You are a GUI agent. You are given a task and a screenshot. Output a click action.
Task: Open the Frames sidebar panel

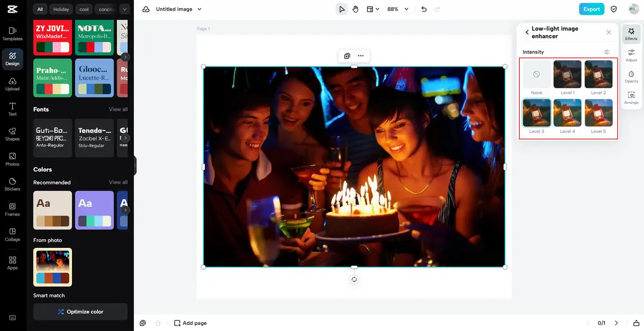pyautogui.click(x=13, y=209)
